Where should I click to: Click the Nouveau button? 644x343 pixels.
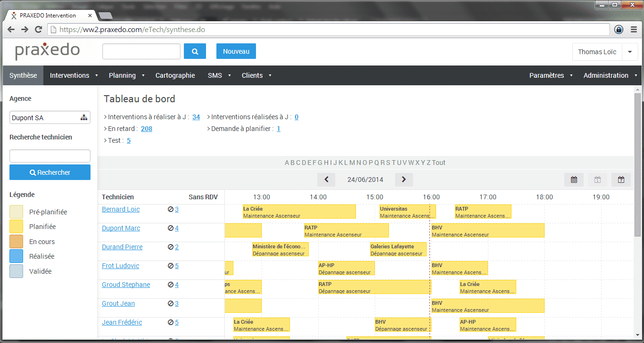[236, 51]
